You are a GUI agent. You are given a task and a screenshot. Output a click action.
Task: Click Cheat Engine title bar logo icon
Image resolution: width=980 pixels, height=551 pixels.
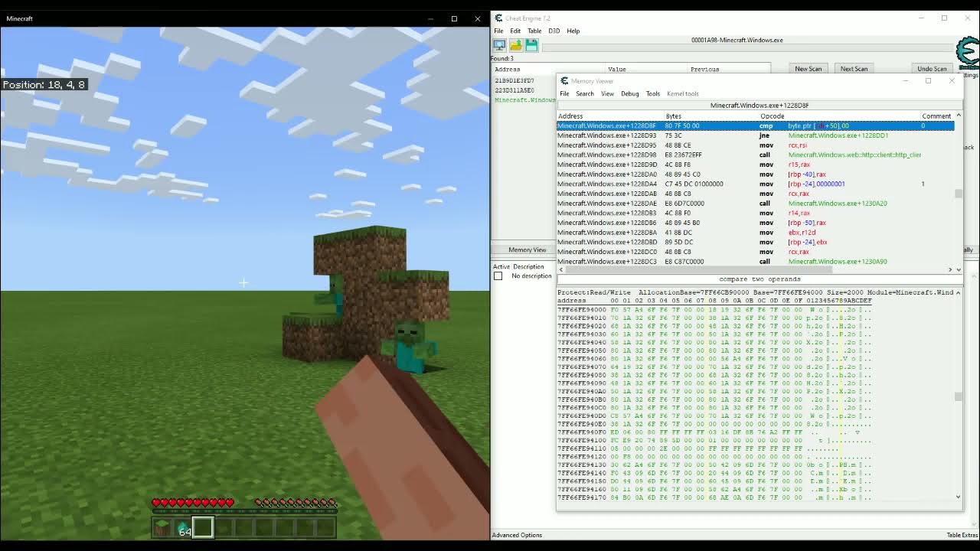coord(498,18)
